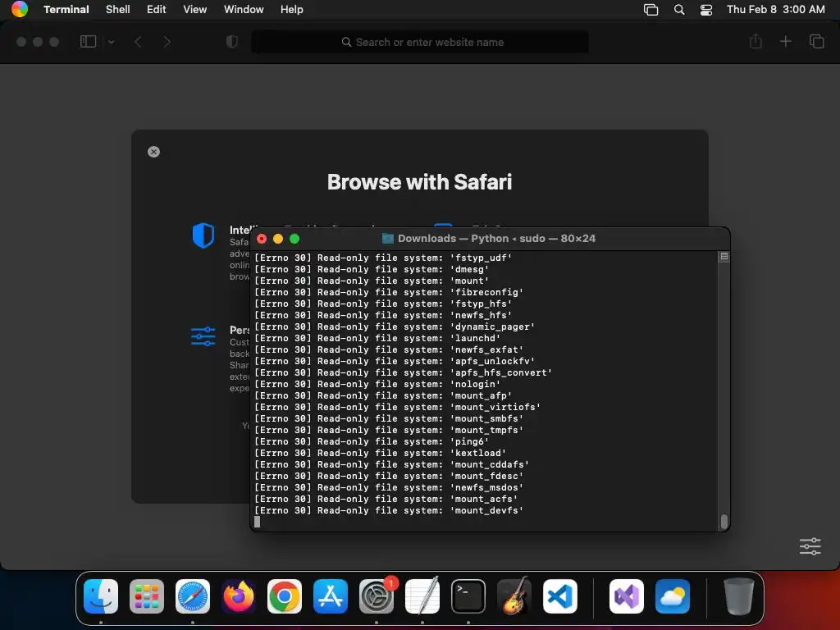This screenshot has width=840, height=630.
Task: Open App Store from the Dock
Action: pos(331,596)
